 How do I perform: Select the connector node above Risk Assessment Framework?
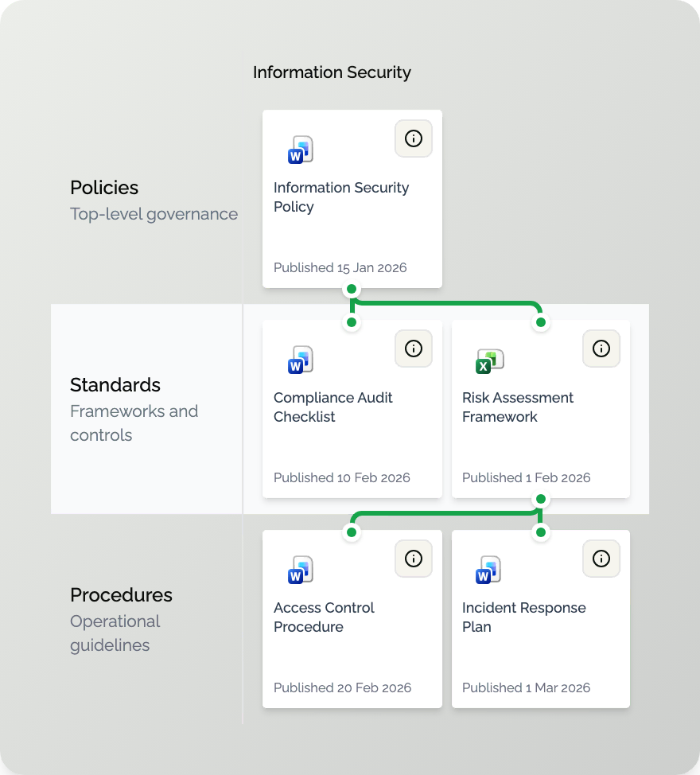pyautogui.click(x=541, y=321)
